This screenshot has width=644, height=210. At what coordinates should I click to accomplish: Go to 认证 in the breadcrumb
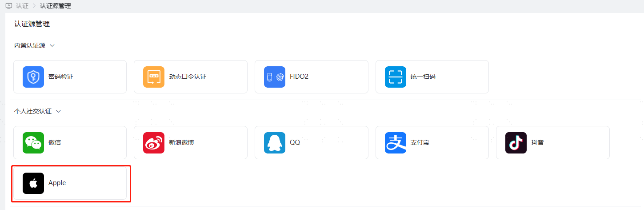[x=22, y=6]
